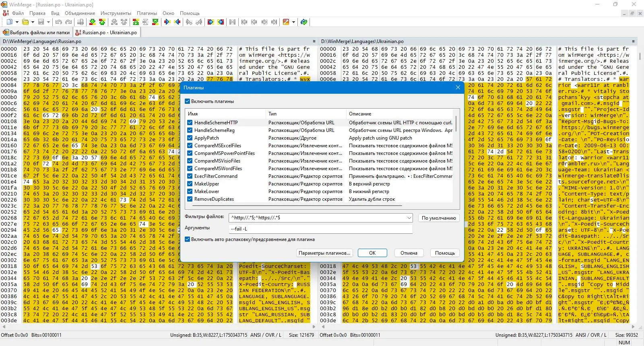
Task: Click the Copy All to Right icon
Action: pyautogui.click(x=211, y=22)
